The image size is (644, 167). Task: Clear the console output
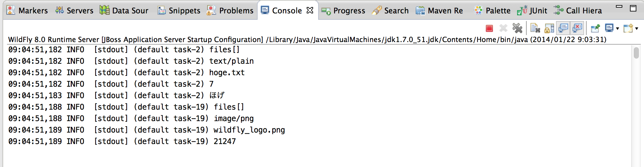pos(535,28)
